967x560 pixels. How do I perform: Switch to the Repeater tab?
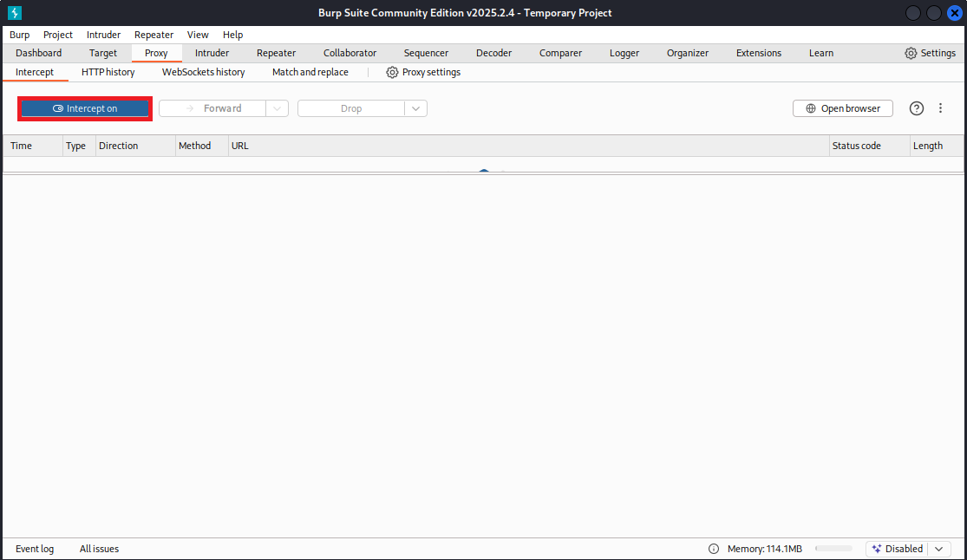(276, 53)
